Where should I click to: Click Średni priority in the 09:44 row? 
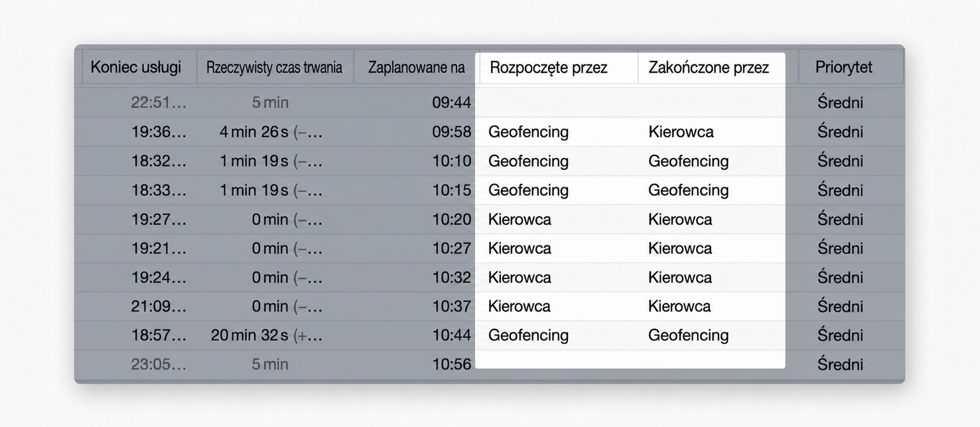(840, 103)
